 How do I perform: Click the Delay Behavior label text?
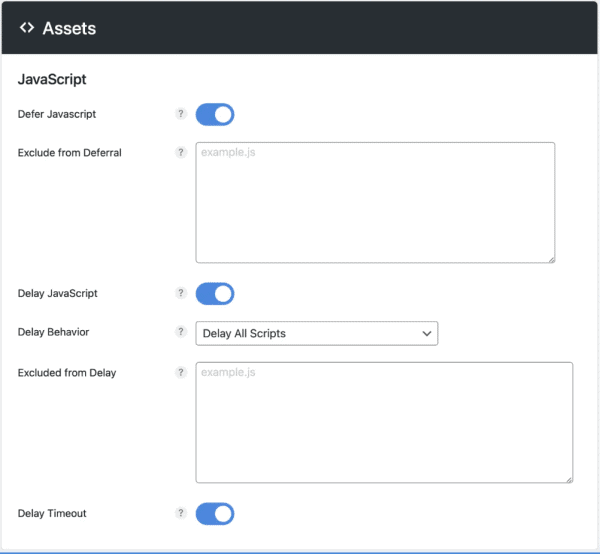click(x=52, y=333)
